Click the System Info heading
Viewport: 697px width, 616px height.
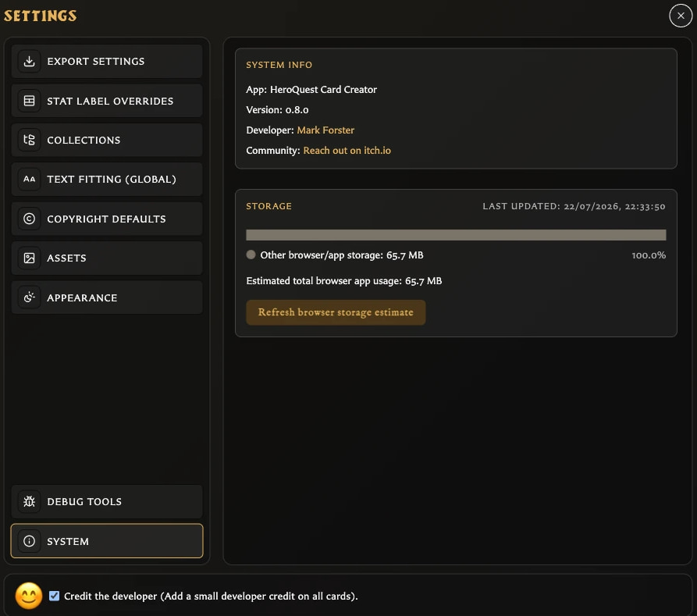tap(279, 65)
